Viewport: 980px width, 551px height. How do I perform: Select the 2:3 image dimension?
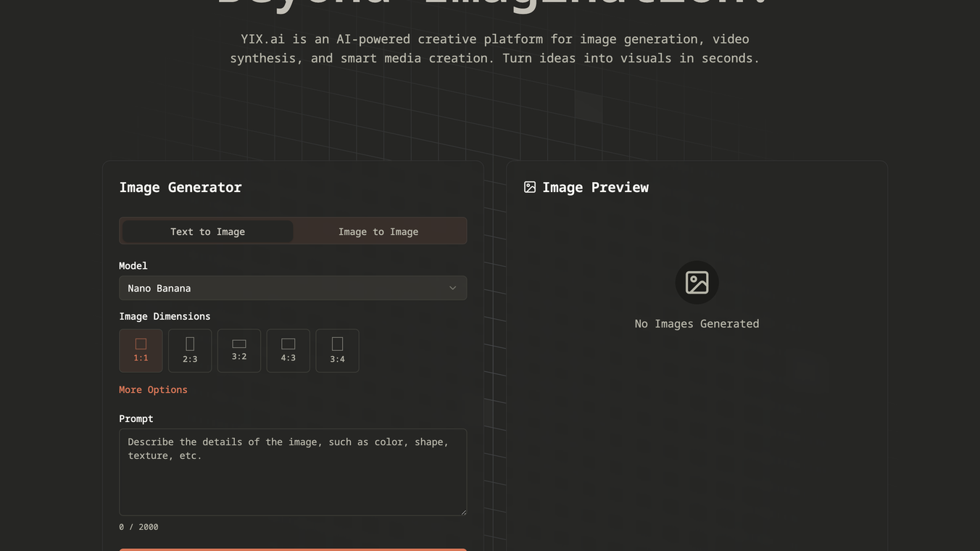(190, 351)
